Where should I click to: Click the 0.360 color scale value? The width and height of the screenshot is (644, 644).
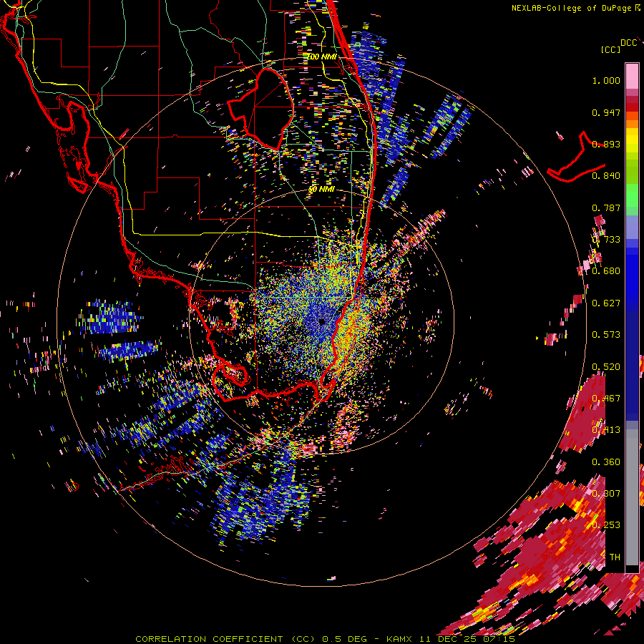606,462
